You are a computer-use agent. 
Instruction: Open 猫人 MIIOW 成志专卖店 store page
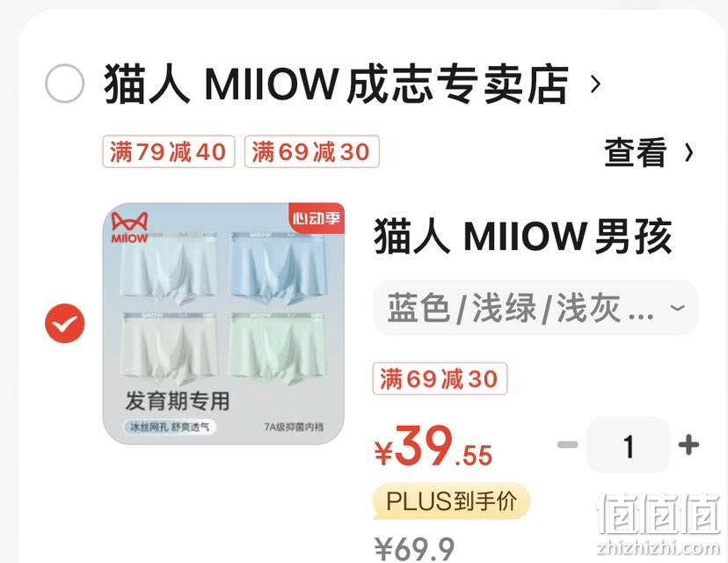point(336,84)
